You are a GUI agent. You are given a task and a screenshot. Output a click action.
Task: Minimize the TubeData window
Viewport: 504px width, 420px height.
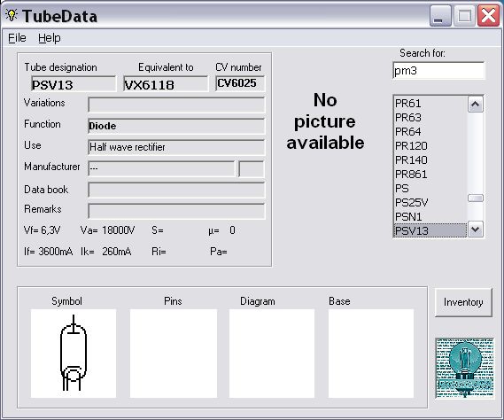pyautogui.click(x=440, y=16)
